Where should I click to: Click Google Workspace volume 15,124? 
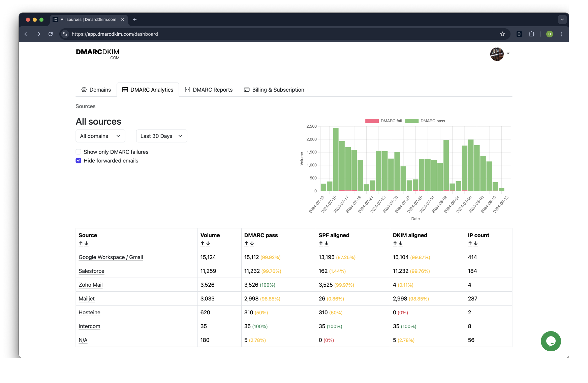click(x=208, y=257)
